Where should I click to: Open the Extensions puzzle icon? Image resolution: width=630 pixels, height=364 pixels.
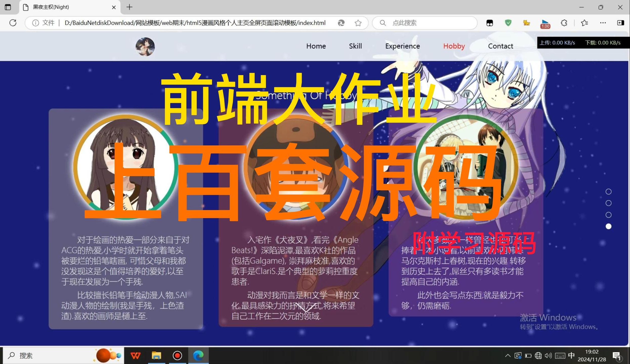point(564,23)
